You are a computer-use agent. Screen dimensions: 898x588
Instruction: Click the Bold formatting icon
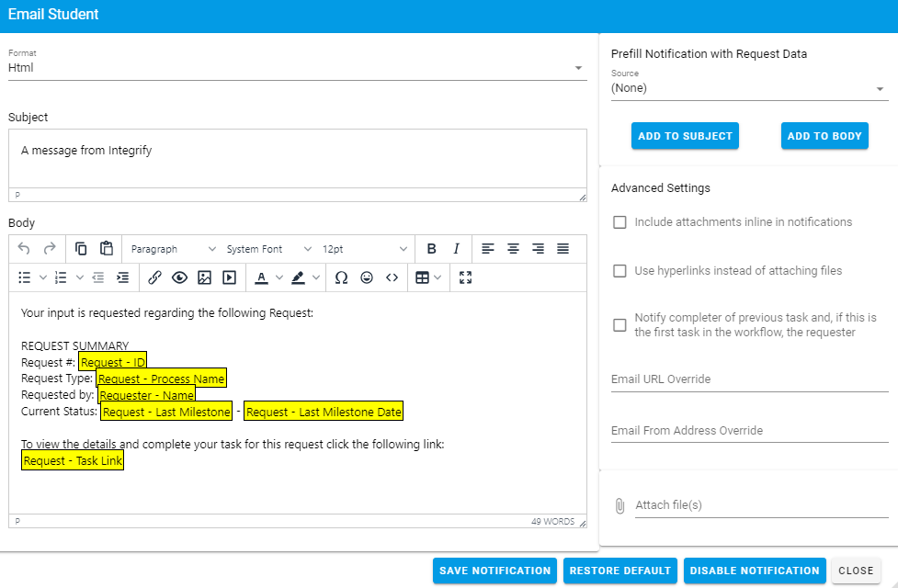pos(431,249)
